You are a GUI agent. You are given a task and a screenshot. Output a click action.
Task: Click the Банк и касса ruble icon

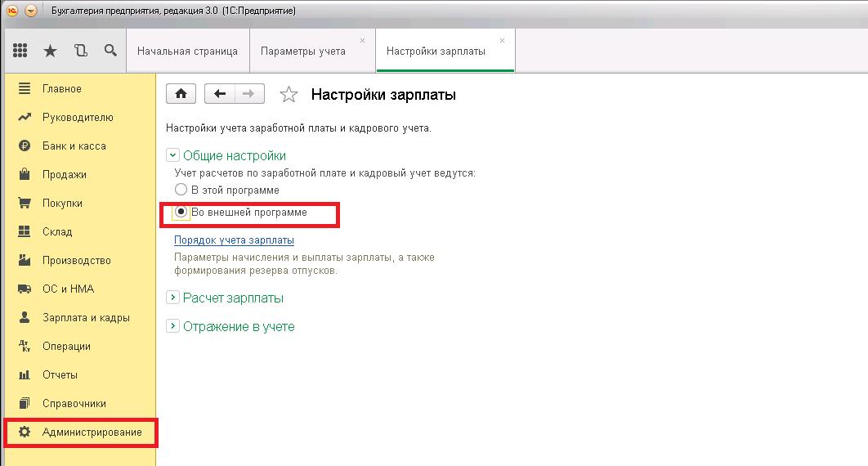click(x=25, y=146)
